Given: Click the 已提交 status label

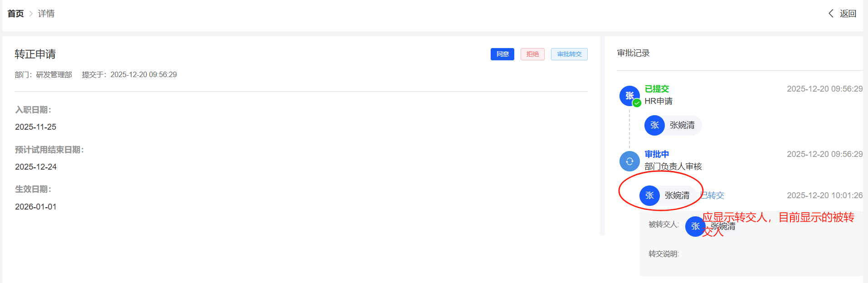Looking at the screenshot, I should (657, 89).
